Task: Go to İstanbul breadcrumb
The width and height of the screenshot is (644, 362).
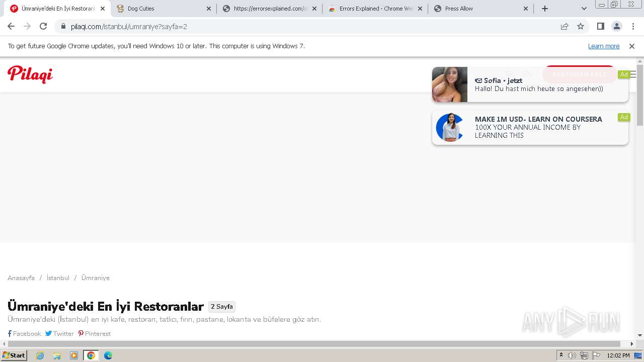Action: (x=58, y=278)
